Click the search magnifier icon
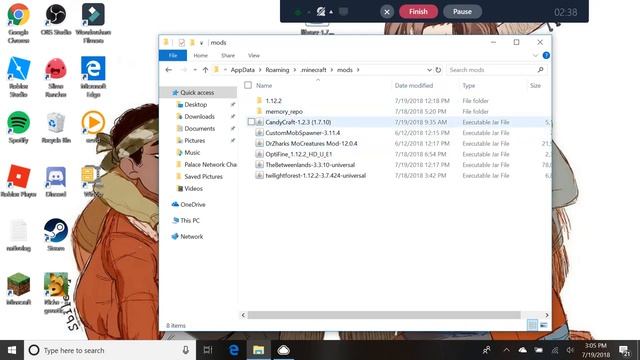The image size is (640, 360). coord(540,70)
